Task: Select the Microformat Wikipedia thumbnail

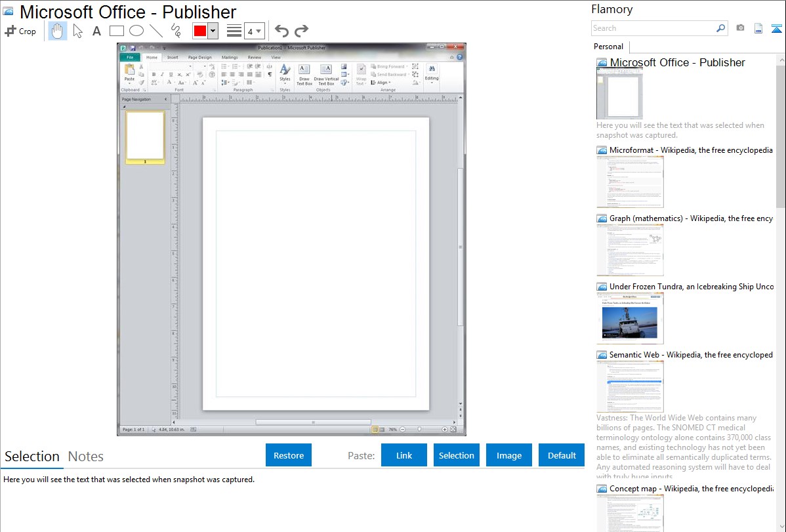Action: click(630, 182)
